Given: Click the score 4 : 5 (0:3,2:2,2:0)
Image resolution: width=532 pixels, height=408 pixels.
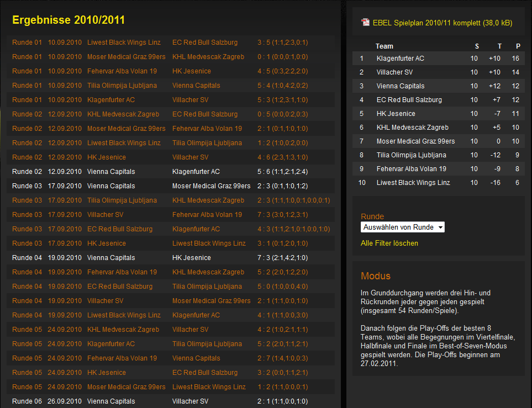Looking at the screenshot, I should click(x=283, y=71).
